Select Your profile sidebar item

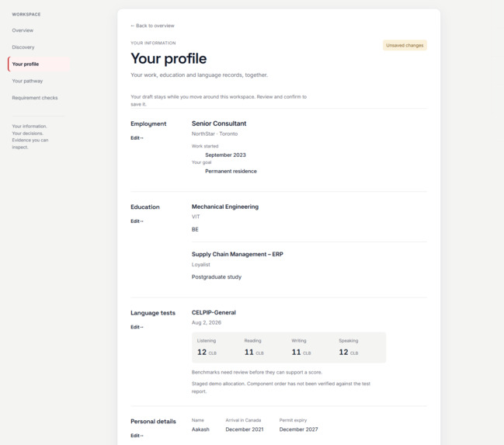[x=39, y=64]
